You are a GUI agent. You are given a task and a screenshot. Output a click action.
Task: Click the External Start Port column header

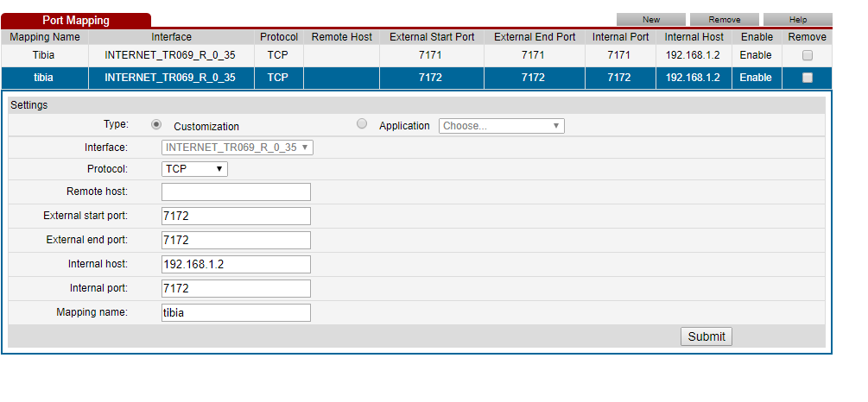[x=432, y=37]
